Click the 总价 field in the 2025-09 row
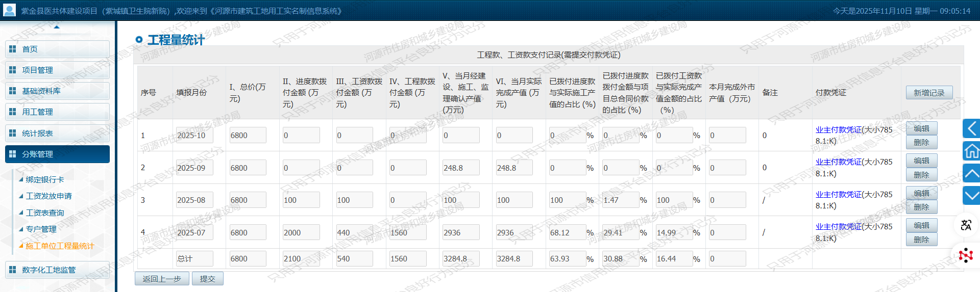Image resolution: width=980 pixels, height=292 pixels. tap(248, 168)
